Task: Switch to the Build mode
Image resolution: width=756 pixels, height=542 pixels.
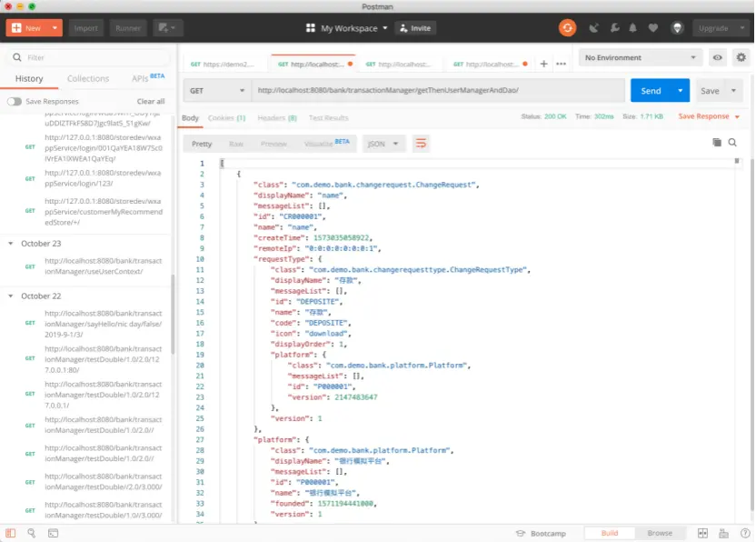Action: 610,533
